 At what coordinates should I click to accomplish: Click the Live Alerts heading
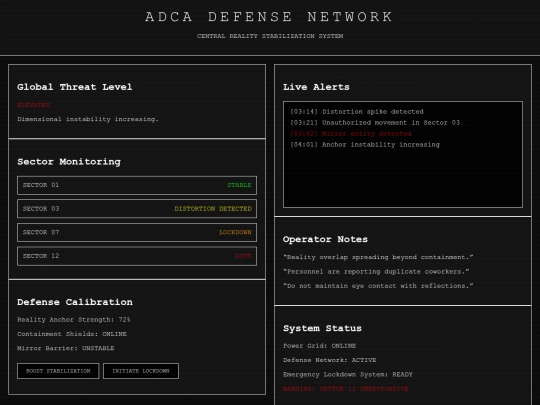[316, 87]
